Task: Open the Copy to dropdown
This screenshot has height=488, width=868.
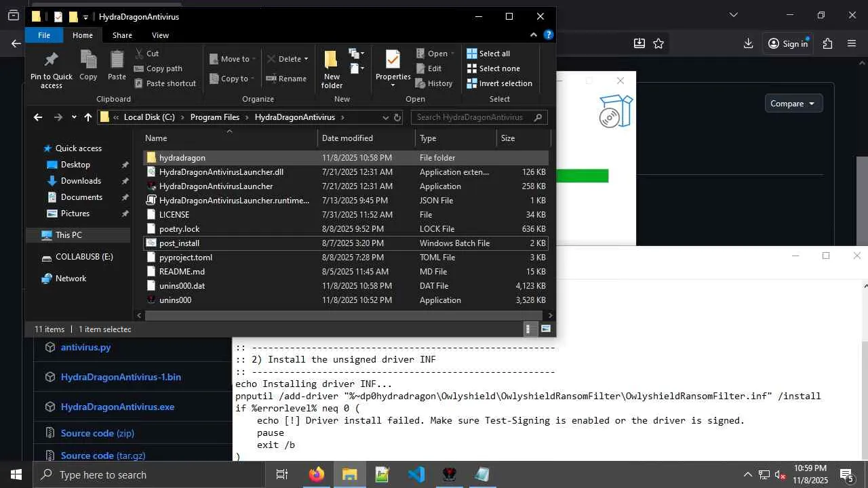Action: [231, 79]
